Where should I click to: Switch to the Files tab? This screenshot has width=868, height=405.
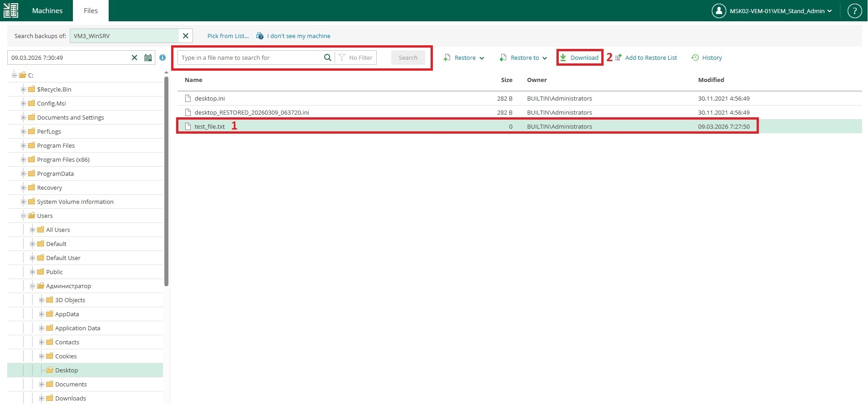pyautogui.click(x=91, y=10)
